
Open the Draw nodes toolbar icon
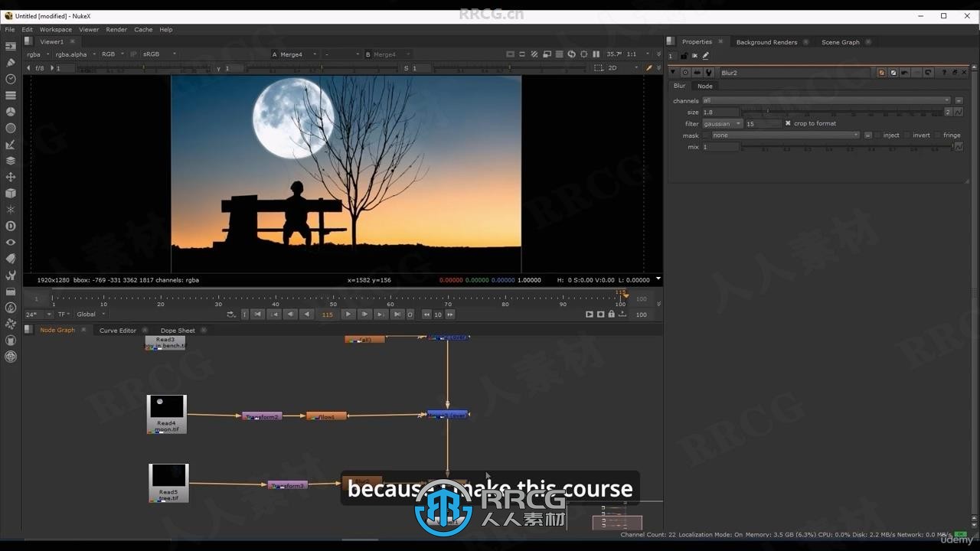pos(11,63)
